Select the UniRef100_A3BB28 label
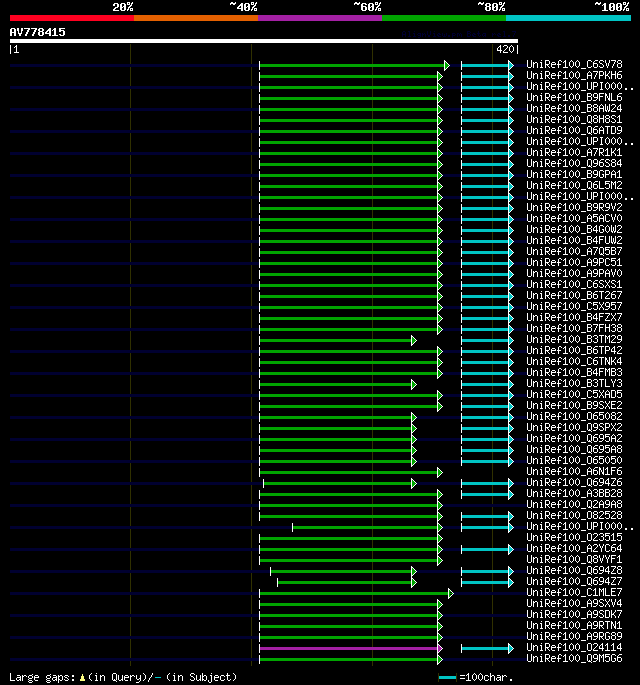The height and width of the screenshot is (685, 640). point(574,493)
